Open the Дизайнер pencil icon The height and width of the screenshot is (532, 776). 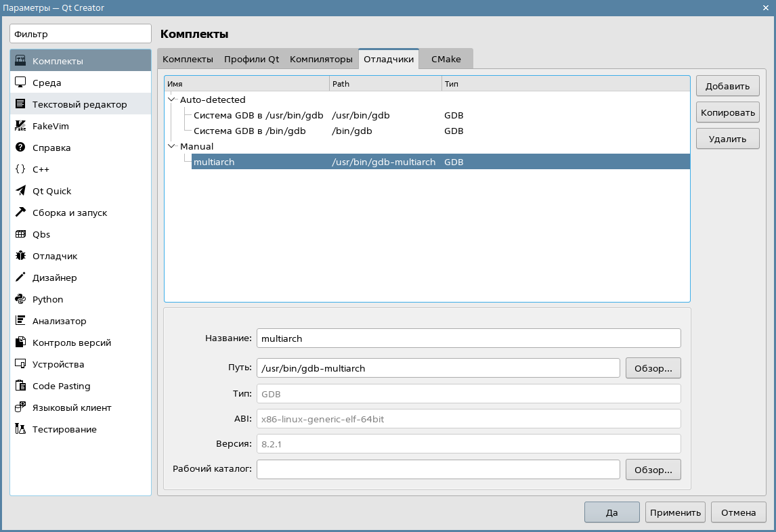coord(20,278)
